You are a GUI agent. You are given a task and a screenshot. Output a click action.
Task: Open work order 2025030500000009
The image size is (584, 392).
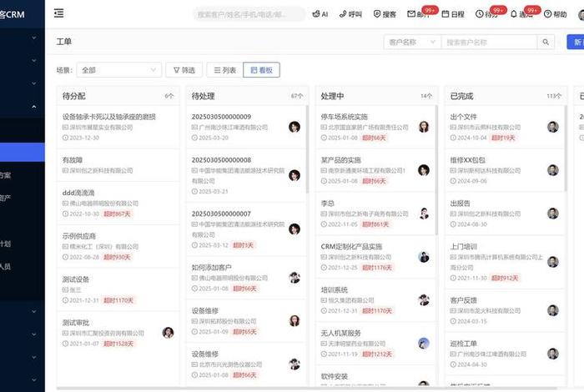246,127
